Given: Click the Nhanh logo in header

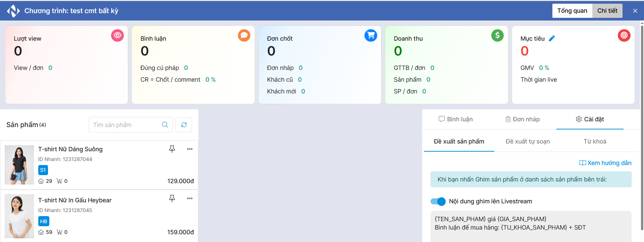Looking at the screenshot, I should coord(13,11).
